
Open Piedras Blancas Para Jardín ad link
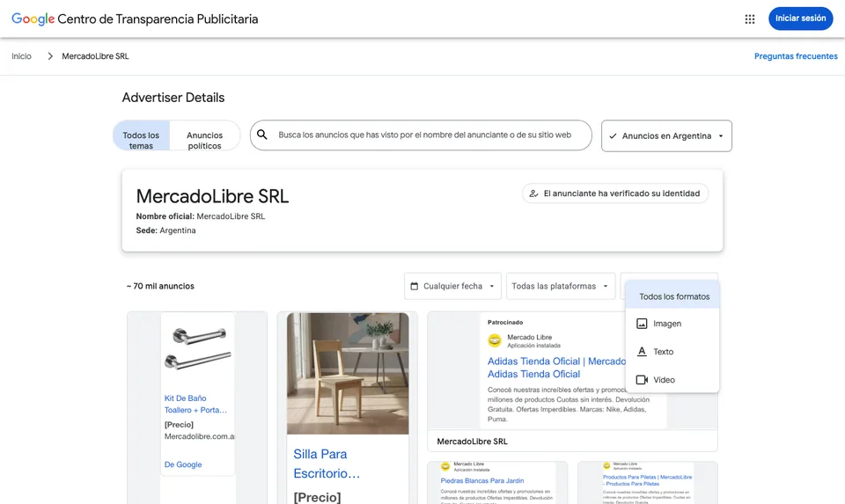click(x=482, y=480)
